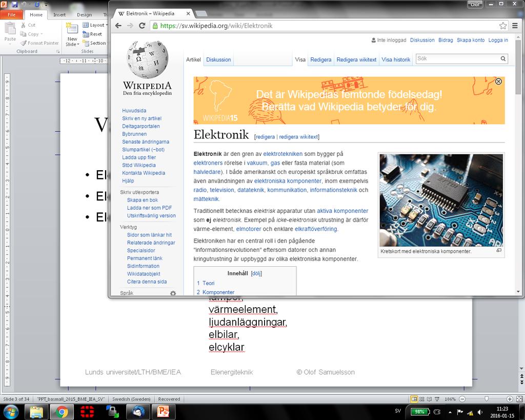Viewport: 525px width, 420px height.
Task: Close the Elektronik – Wikipedia tab
Action: coord(188,14)
